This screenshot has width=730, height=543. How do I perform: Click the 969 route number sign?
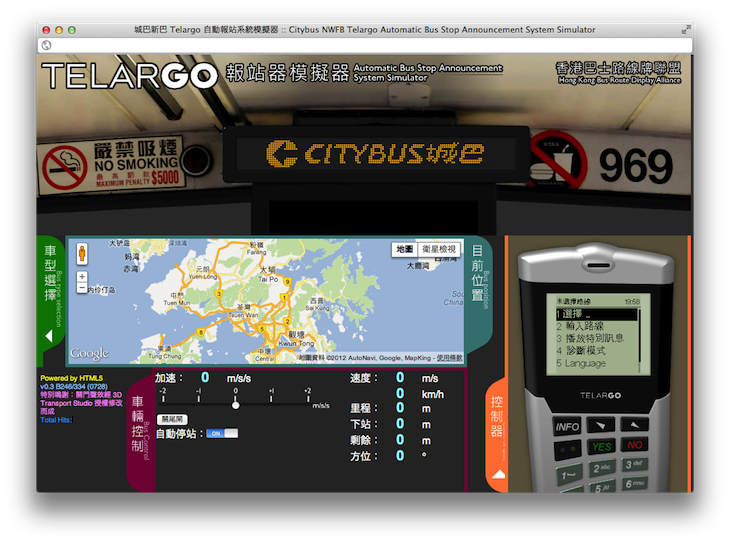636,166
